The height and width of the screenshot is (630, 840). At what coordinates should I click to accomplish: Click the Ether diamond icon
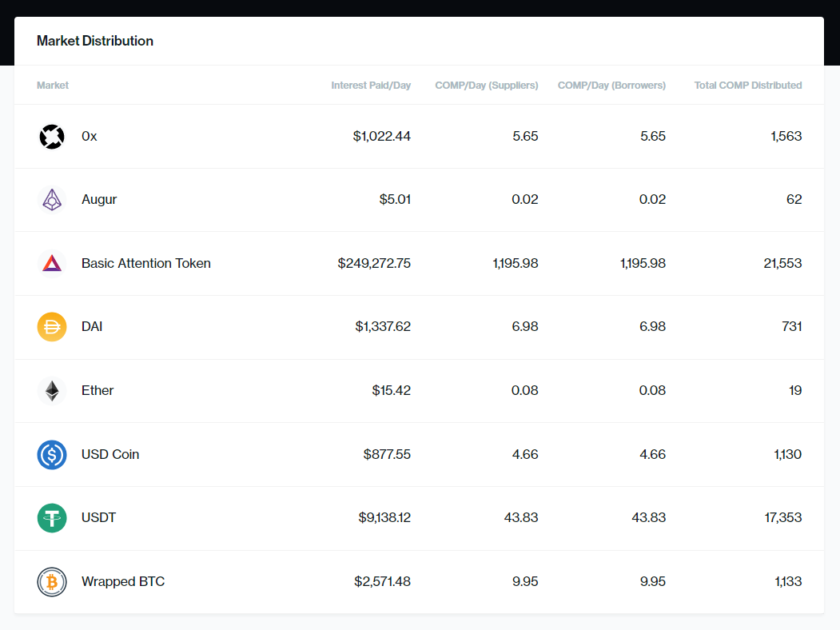(52, 390)
